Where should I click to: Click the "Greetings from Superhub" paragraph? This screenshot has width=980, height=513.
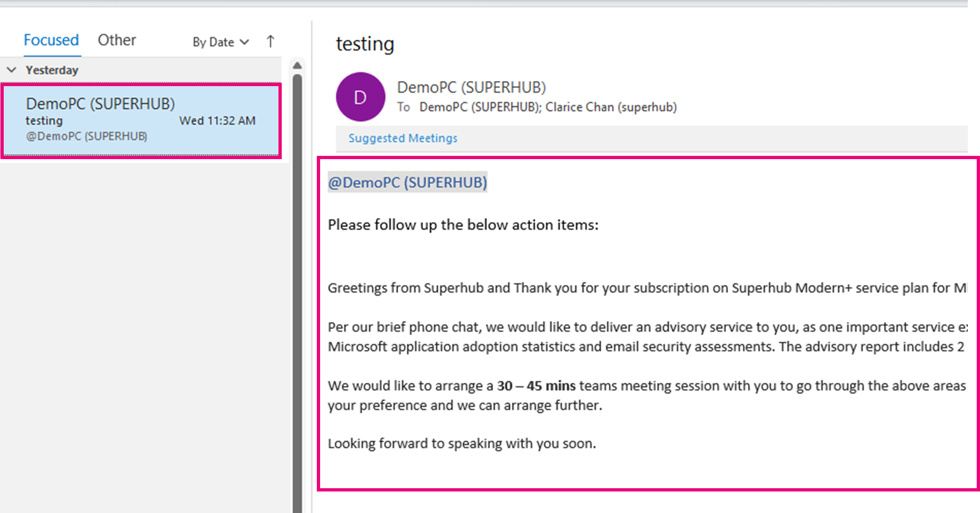pyautogui.click(x=648, y=288)
